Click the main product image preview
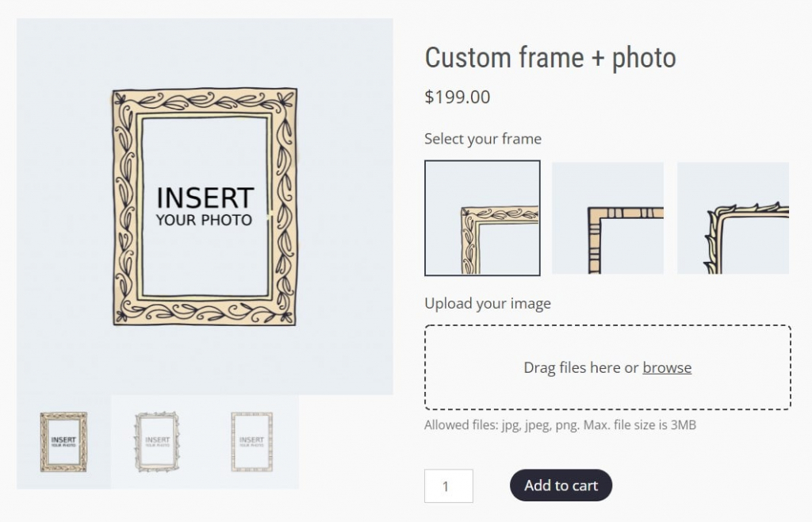 pyautogui.click(x=204, y=205)
